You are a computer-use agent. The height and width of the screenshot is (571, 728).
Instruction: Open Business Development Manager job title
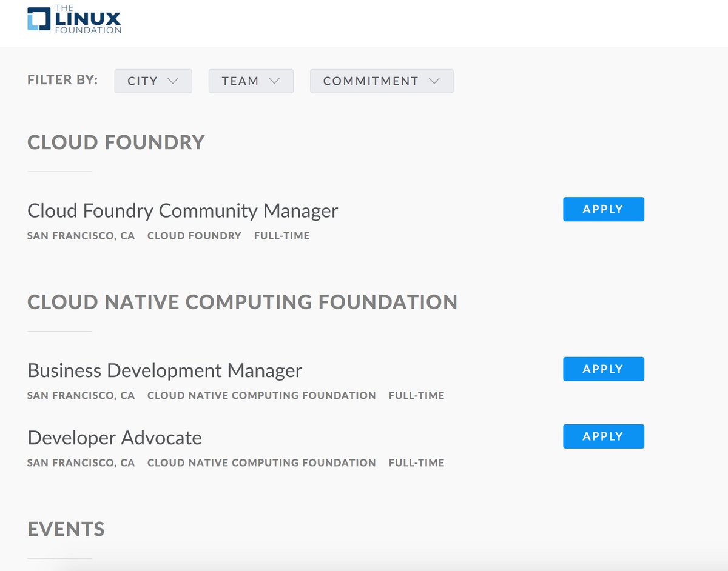tap(165, 370)
